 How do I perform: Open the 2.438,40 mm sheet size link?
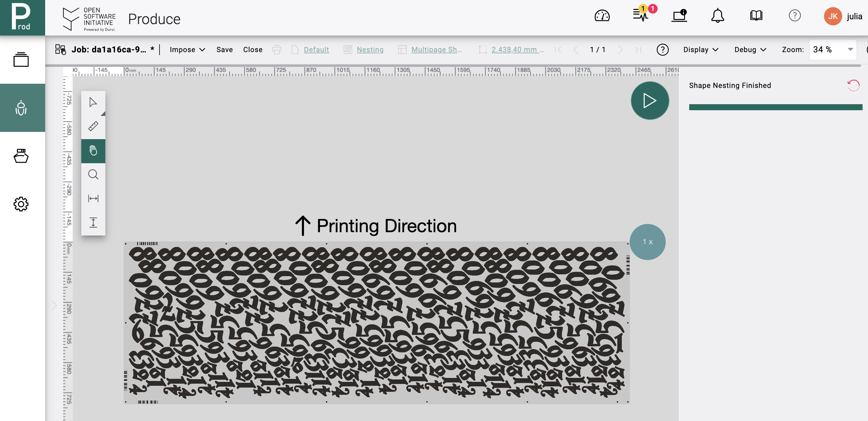pos(517,50)
